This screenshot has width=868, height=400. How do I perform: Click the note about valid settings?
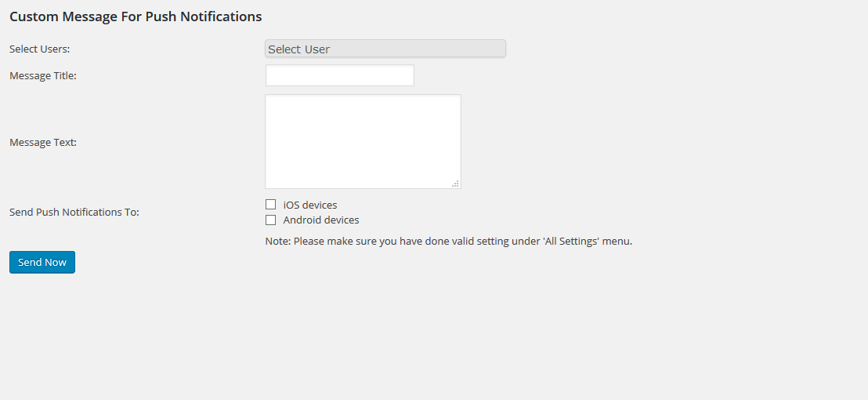(x=449, y=242)
